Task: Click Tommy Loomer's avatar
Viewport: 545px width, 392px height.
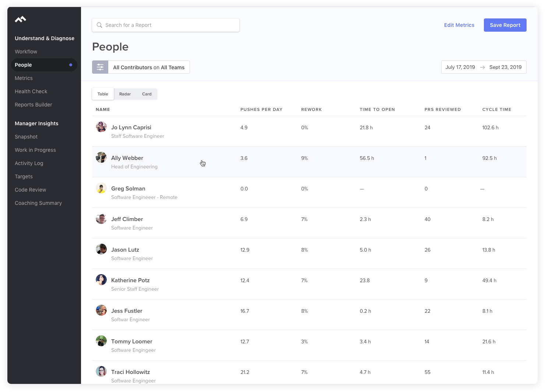Action: pyautogui.click(x=101, y=341)
